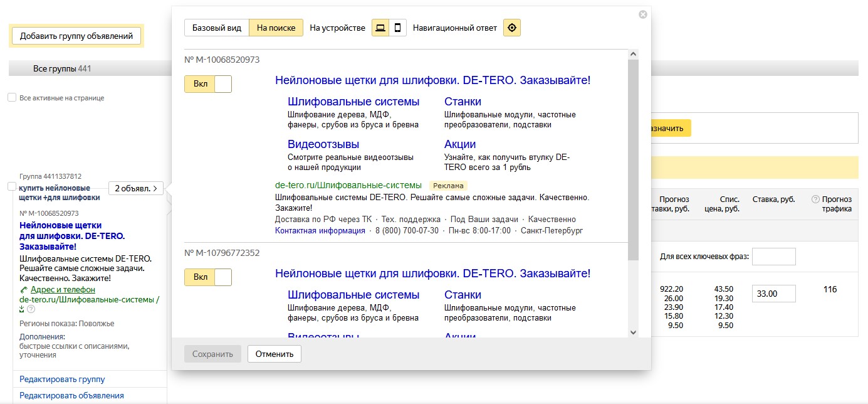Close the ad preview popup
This screenshot has height=404, width=868.
click(642, 14)
